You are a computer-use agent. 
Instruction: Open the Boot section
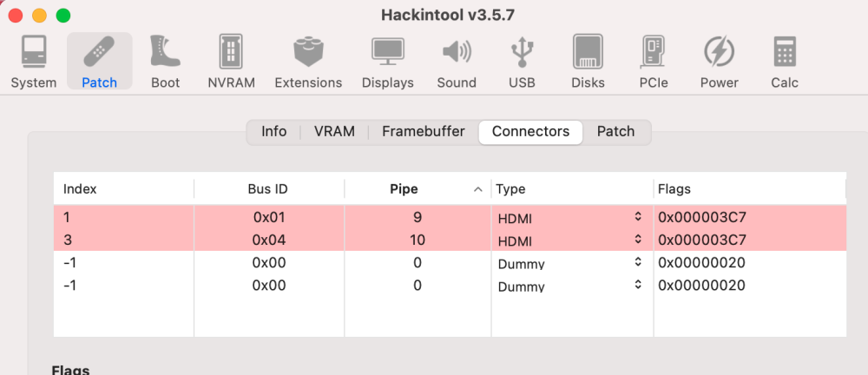(x=166, y=61)
